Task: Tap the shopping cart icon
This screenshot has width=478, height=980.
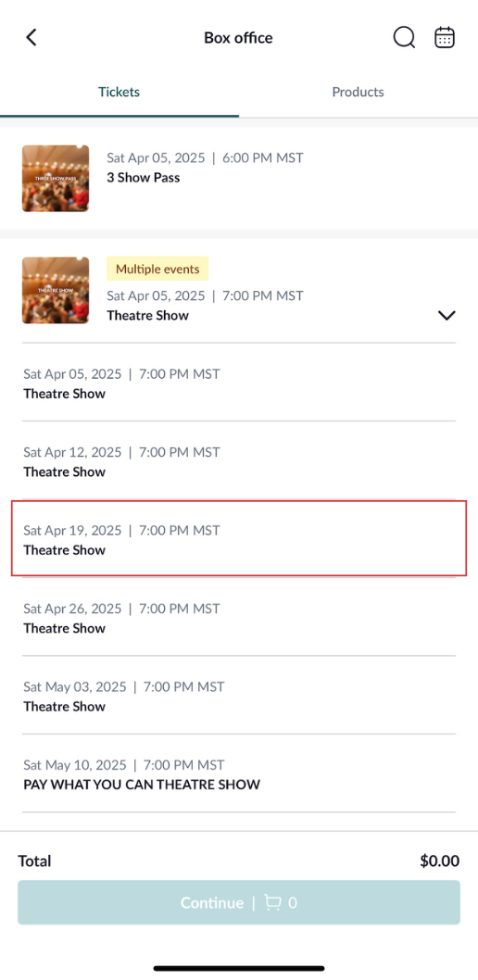Action: coord(272,902)
